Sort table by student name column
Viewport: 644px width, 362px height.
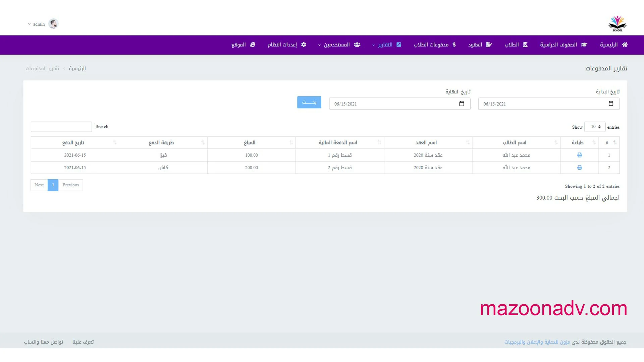[x=515, y=142]
